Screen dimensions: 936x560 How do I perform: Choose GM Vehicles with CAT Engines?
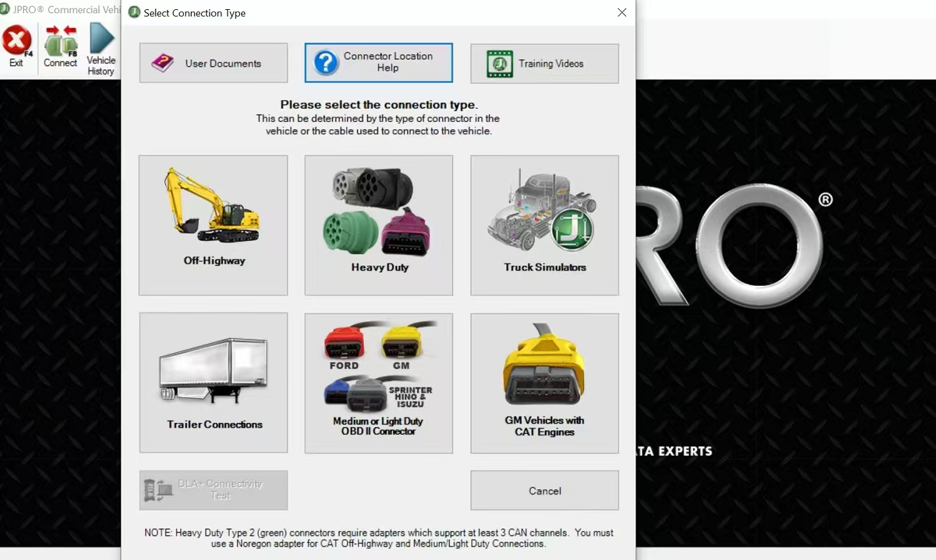pyautogui.click(x=544, y=383)
